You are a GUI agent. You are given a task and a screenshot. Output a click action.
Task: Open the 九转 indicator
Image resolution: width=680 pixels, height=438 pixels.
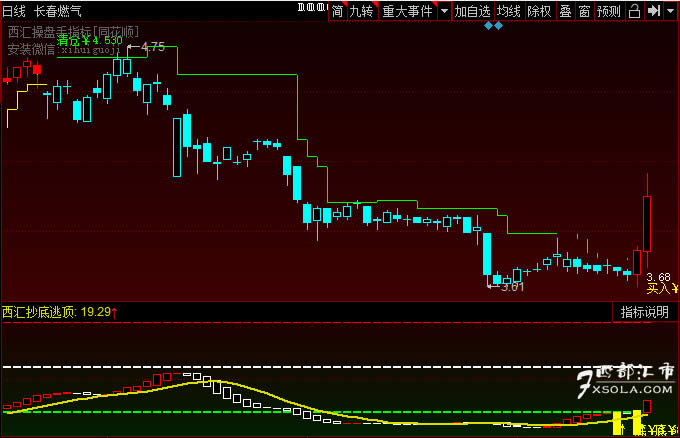pyautogui.click(x=360, y=11)
